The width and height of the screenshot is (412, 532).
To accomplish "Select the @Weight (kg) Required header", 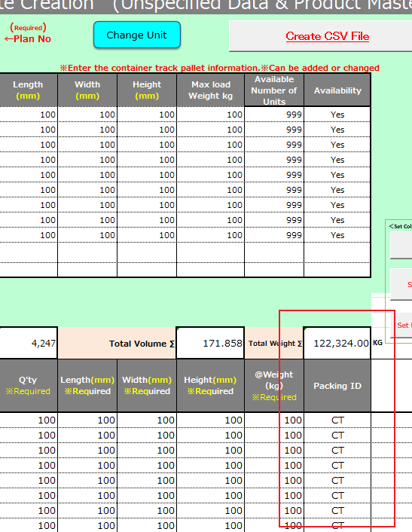I will [x=274, y=386].
